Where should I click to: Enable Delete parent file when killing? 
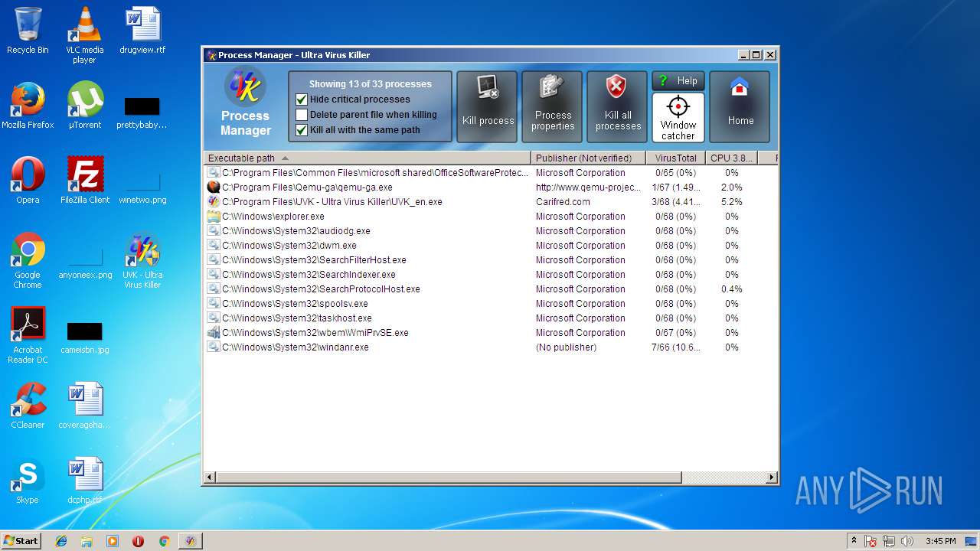pos(302,115)
